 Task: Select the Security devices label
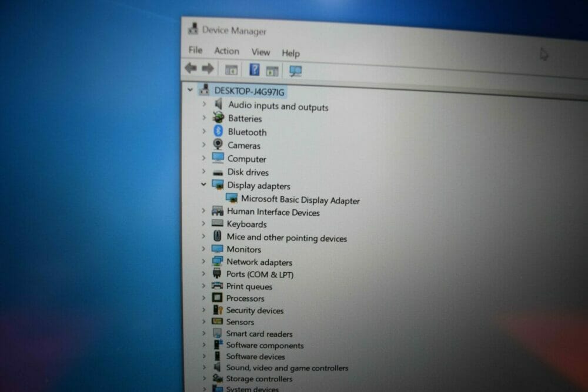pos(255,310)
